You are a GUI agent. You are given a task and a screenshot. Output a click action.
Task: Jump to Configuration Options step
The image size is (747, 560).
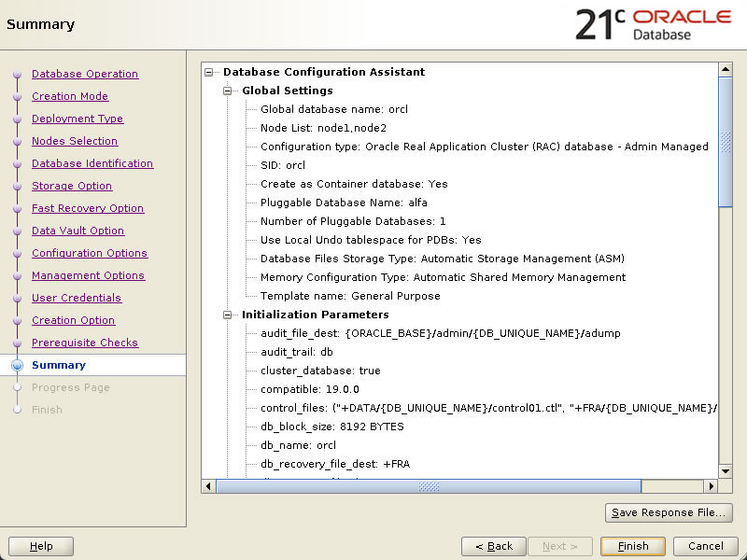pos(90,253)
